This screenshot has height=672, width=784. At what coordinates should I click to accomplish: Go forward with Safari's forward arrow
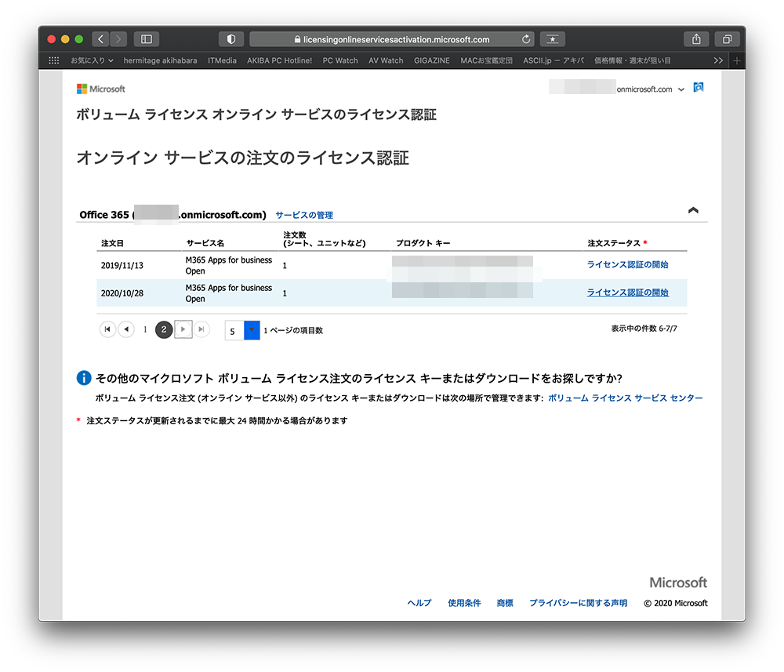118,39
